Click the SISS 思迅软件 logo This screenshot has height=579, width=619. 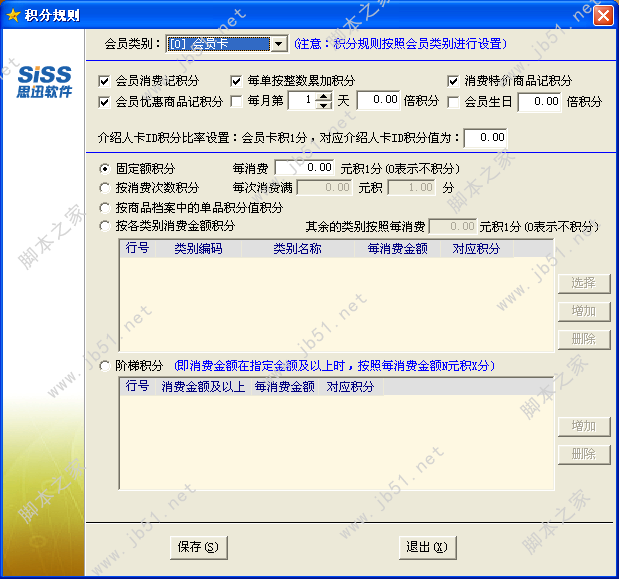tap(44, 82)
